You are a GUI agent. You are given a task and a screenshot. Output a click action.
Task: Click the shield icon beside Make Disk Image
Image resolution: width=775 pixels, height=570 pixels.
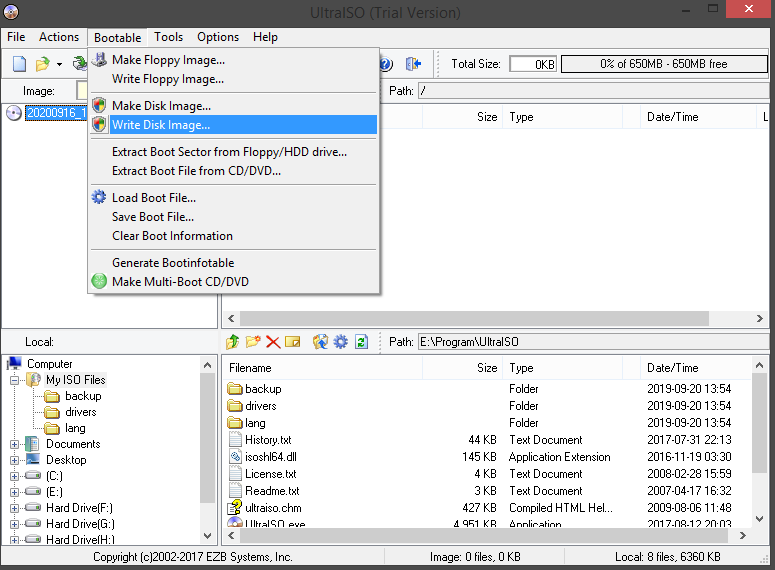click(99, 105)
